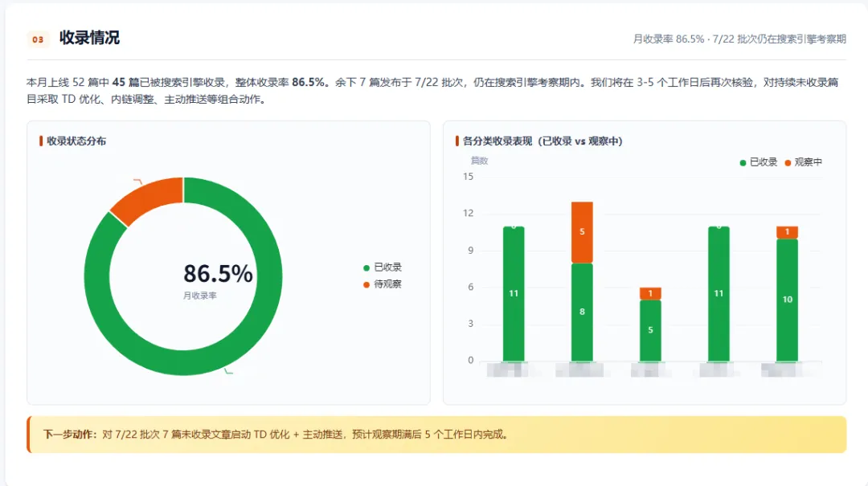Click the orange segment above the green 10 bar

(x=787, y=232)
